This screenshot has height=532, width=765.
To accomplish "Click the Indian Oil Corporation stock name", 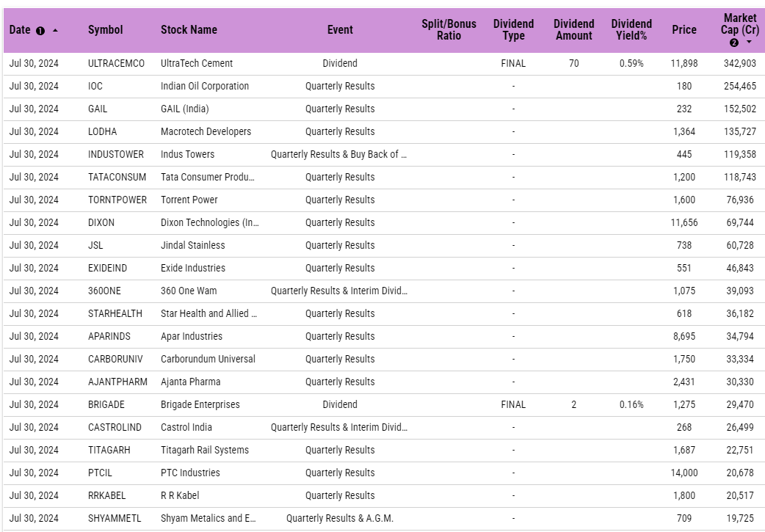I will [205, 87].
